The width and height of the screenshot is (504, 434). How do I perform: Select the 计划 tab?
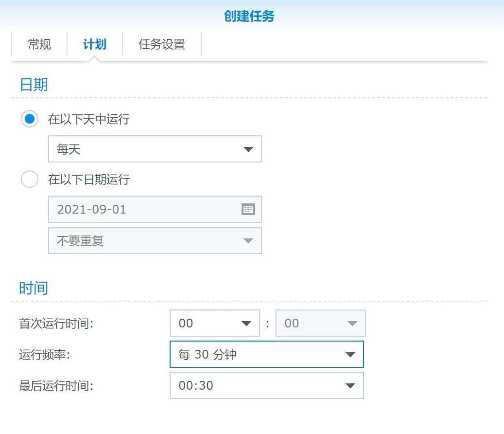pos(95,44)
